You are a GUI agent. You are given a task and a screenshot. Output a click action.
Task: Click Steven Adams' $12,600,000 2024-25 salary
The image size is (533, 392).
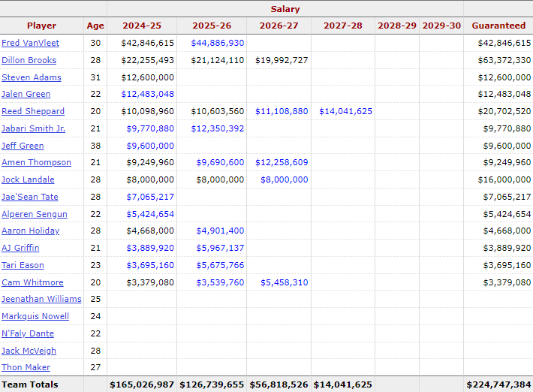pyautogui.click(x=148, y=77)
